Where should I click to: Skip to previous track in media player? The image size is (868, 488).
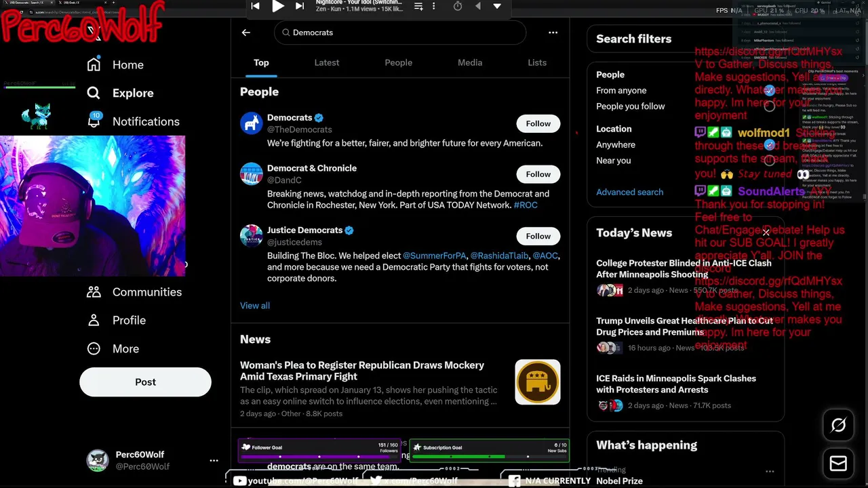coord(255,6)
